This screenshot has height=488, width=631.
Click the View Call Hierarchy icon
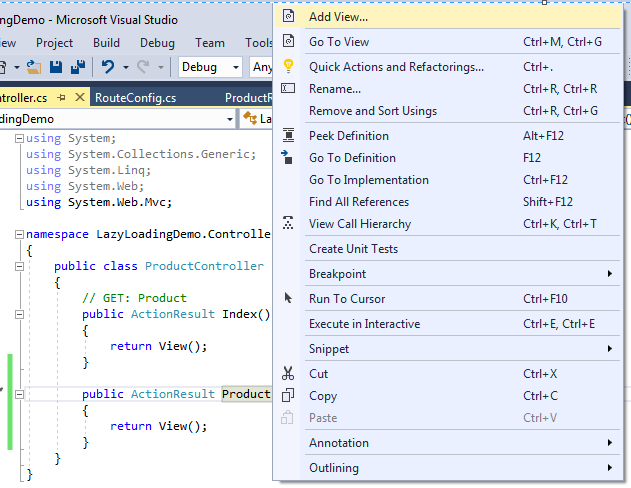click(288, 223)
